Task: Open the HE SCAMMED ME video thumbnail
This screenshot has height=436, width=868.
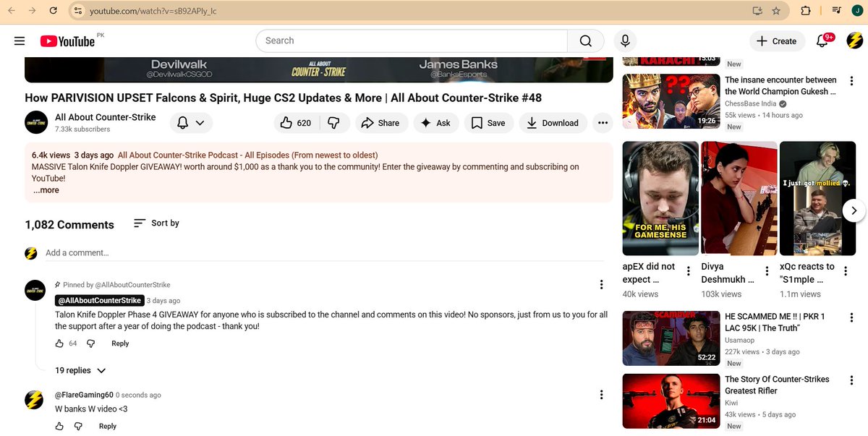Action: pyautogui.click(x=671, y=338)
